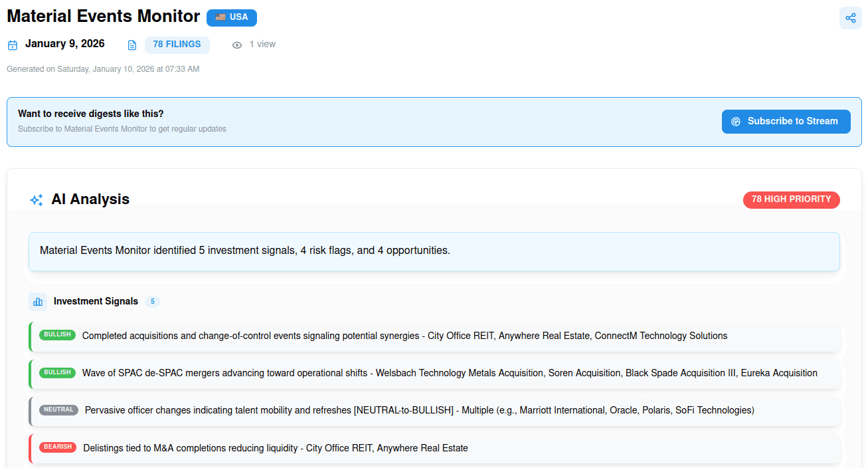Click the count badge showing 5 signals
Image resolution: width=868 pixels, height=468 pixels.
[152, 301]
